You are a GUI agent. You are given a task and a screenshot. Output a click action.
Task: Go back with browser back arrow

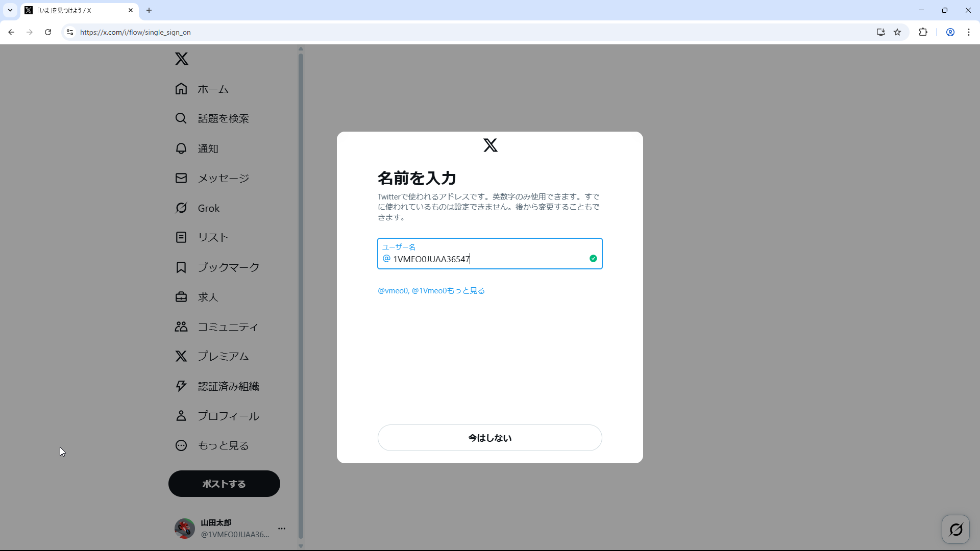[x=11, y=32]
